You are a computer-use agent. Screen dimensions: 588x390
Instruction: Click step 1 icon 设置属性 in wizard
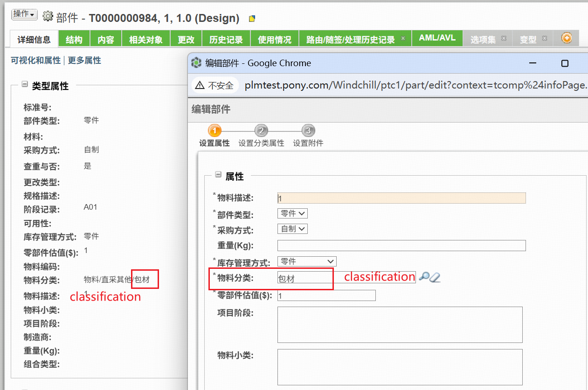tap(214, 130)
